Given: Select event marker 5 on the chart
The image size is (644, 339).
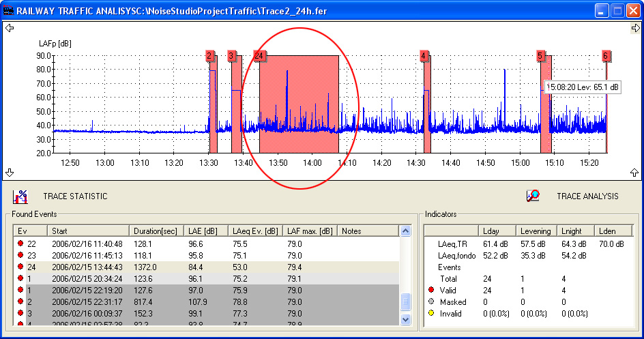Looking at the screenshot, I should [x=540, y=56].
